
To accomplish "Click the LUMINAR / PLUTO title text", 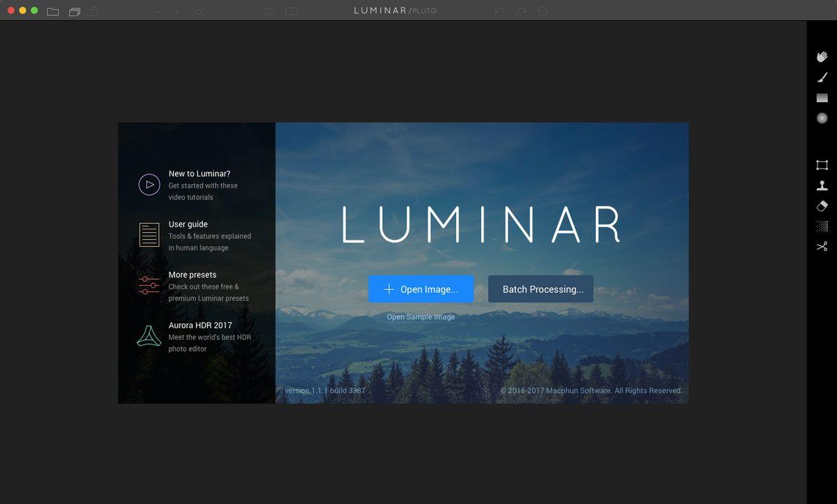I will (395, 11).
